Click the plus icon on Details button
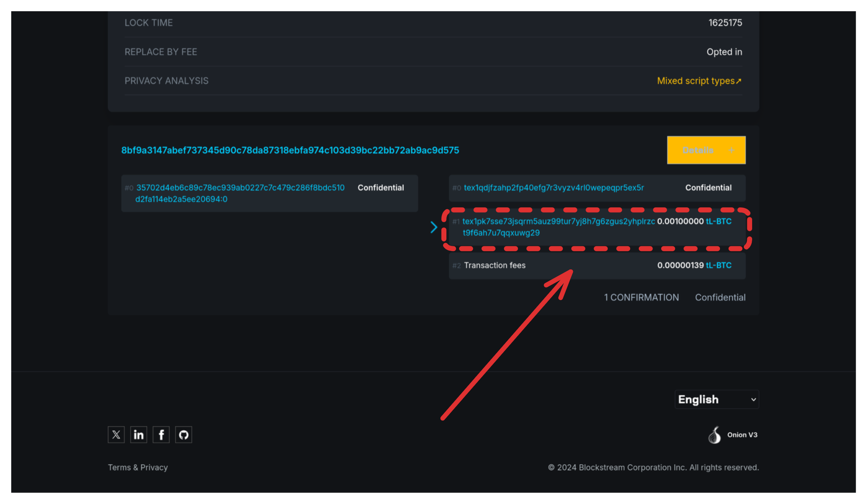Viewport: 867px width, 504px height. coord(732,150)
